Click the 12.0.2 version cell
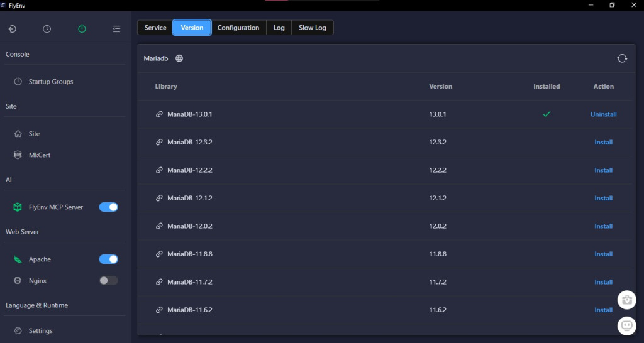This screenshot has height=343, width=644. pyautogui.click(x=438, y=226)
